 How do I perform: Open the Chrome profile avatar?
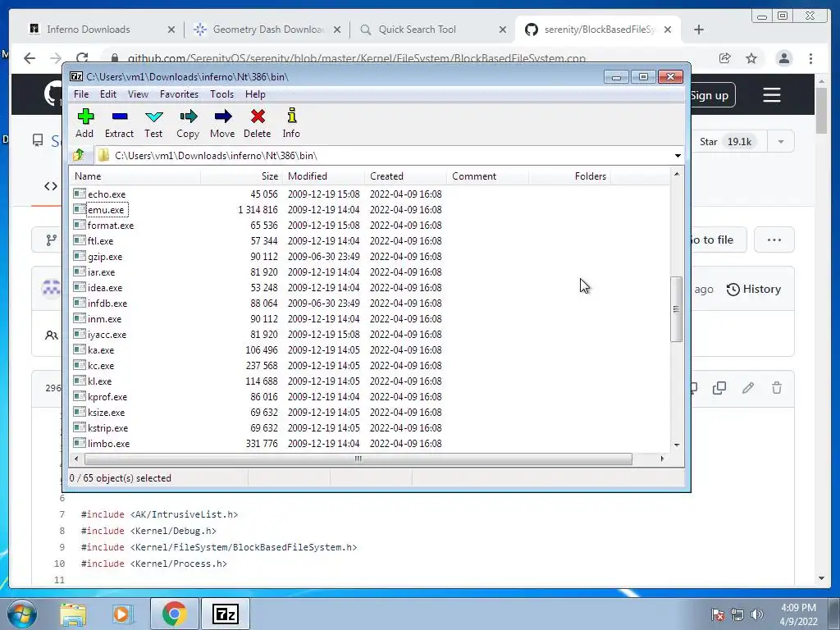[783, 58]
